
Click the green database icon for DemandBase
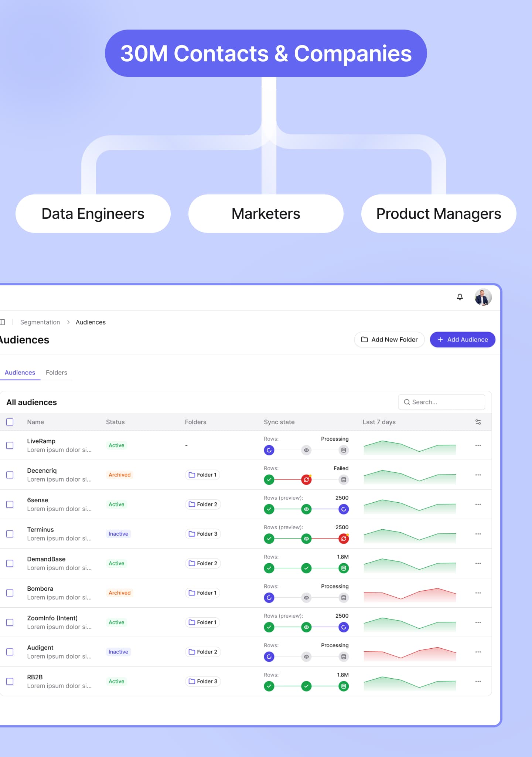coord(343,568)
